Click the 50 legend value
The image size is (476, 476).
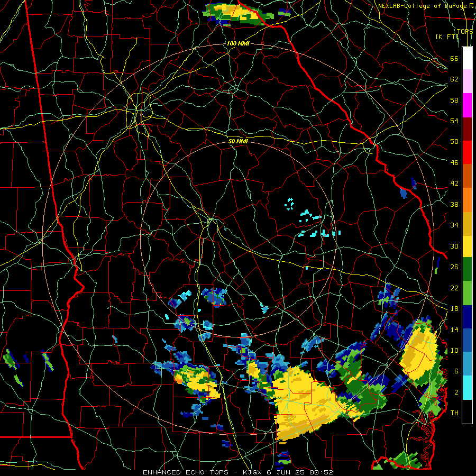click(454, 141)
